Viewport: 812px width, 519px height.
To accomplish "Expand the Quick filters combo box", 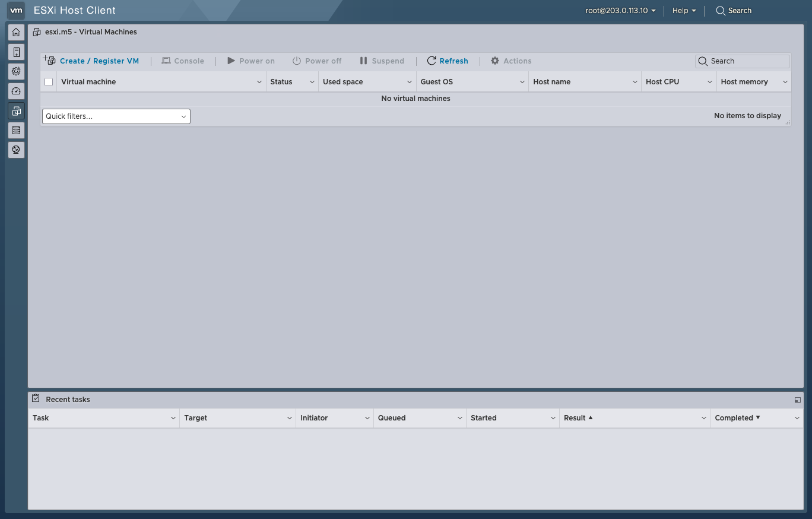I will 116,116.
